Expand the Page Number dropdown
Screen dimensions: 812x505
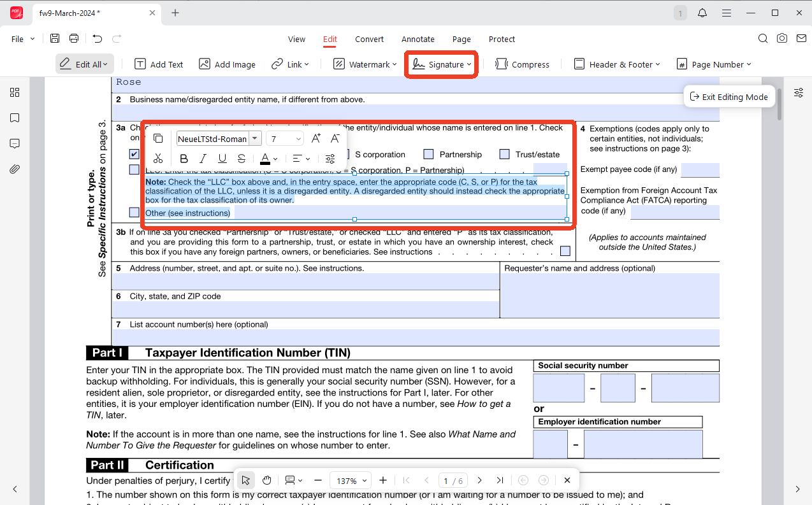click(749, 64)
